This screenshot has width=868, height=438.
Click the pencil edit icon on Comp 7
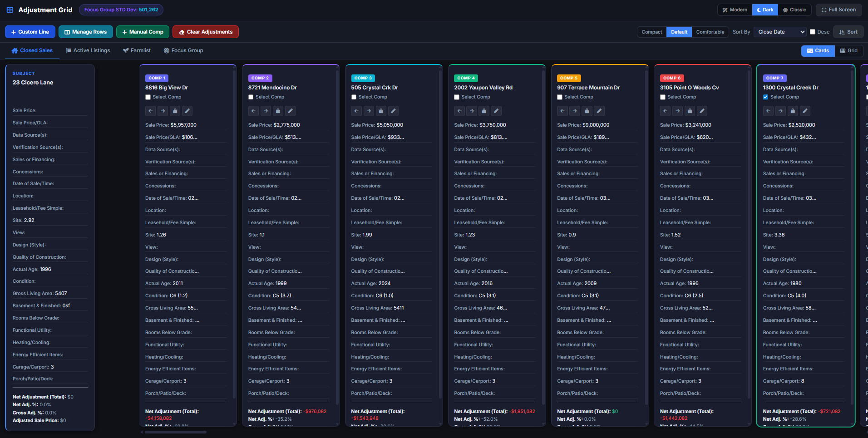[x=805, y=111]
